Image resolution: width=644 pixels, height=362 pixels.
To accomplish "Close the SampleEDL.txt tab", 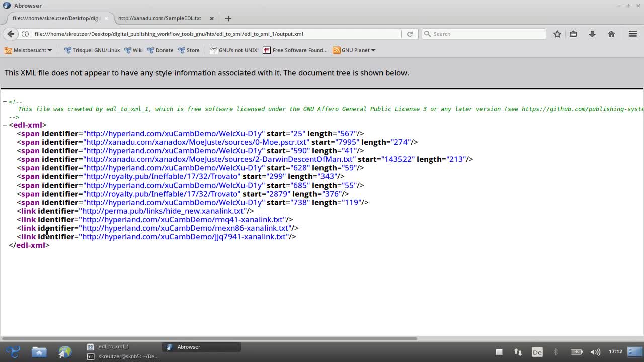I will click(x=211, y=18).
